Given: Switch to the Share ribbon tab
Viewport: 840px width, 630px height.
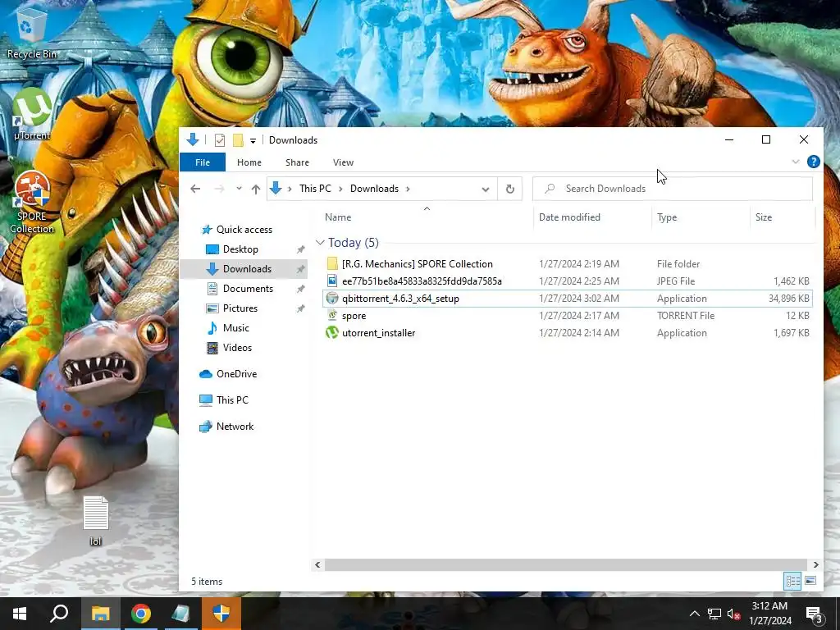Looking at the screenshot, I should [x=297, y=162].
